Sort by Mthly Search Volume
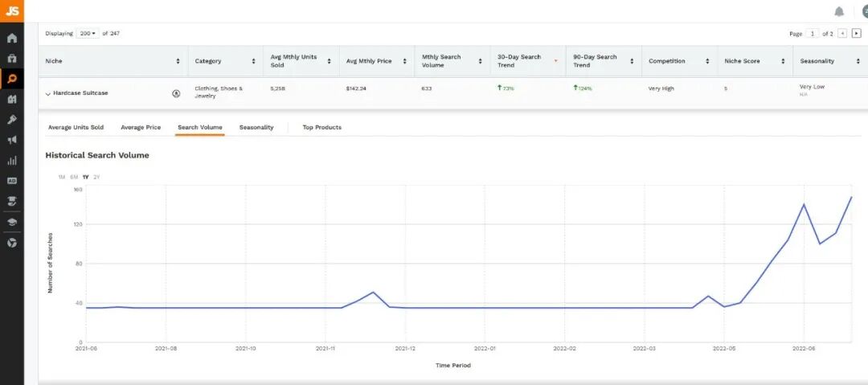This screenshot has width=868, height=385. [480, 62]
